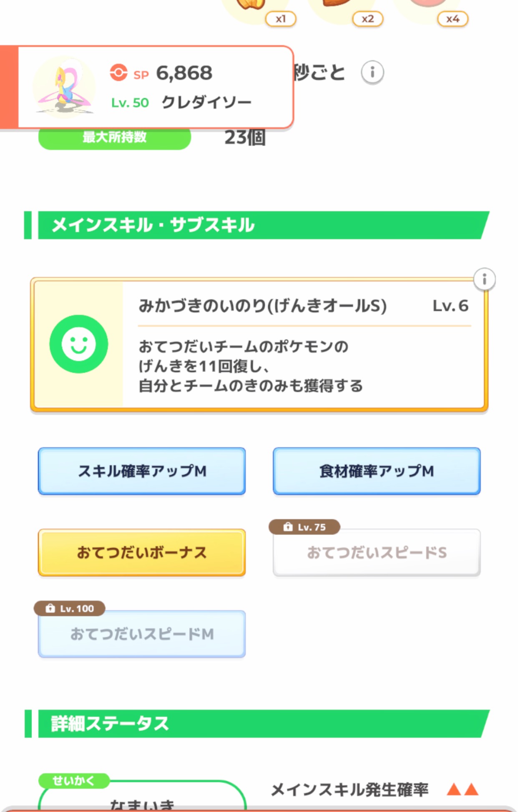Tap the green smiley skill icon

point(79,344)
